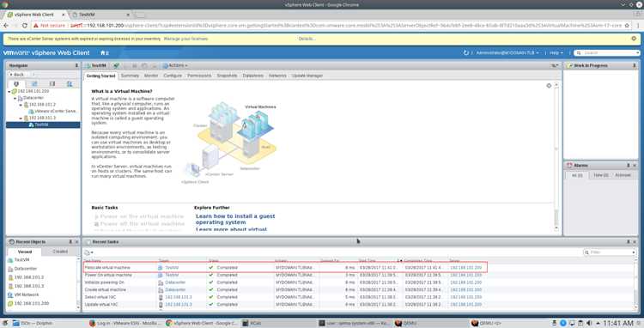Open the Administrator user dropdown
Viewport: 644px width, 328px height.
click(x=507, y=53)
